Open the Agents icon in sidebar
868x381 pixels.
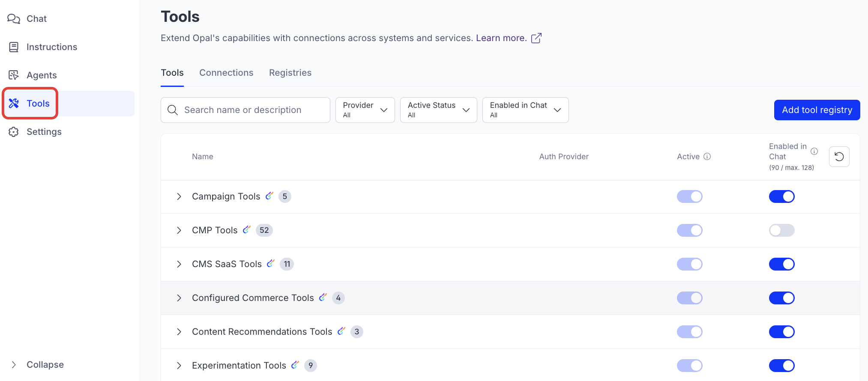[x=14, y=75]
